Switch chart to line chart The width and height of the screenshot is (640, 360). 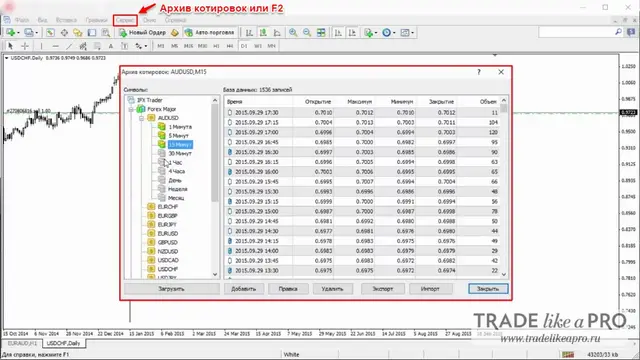(277, 32)
